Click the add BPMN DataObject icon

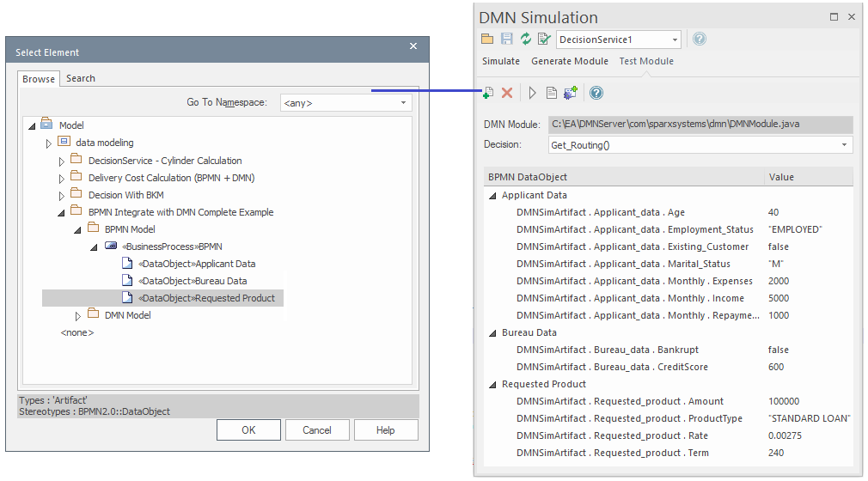click(x=488, y=93)
